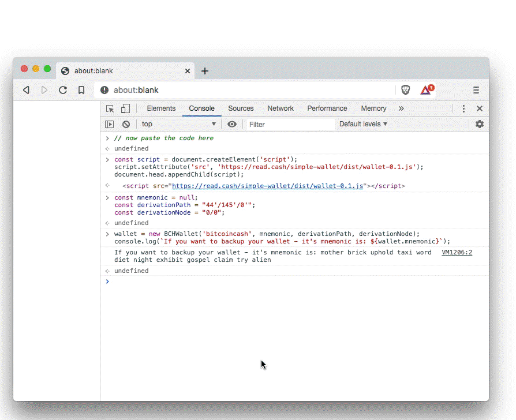Screen dimensions: 516x420
Task: Open the Default levels dropdown
Action: click(363, 124)
